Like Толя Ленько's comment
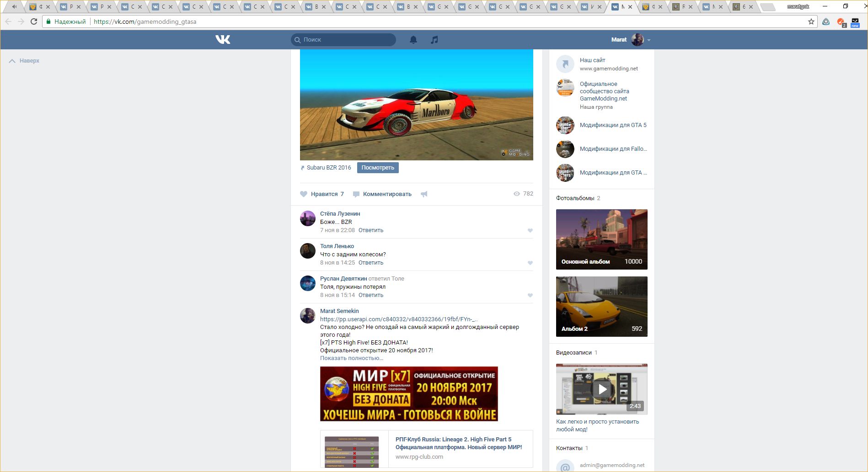Image resolution: width=868 pixels, height=472 pixels. [x=530, y=263]
